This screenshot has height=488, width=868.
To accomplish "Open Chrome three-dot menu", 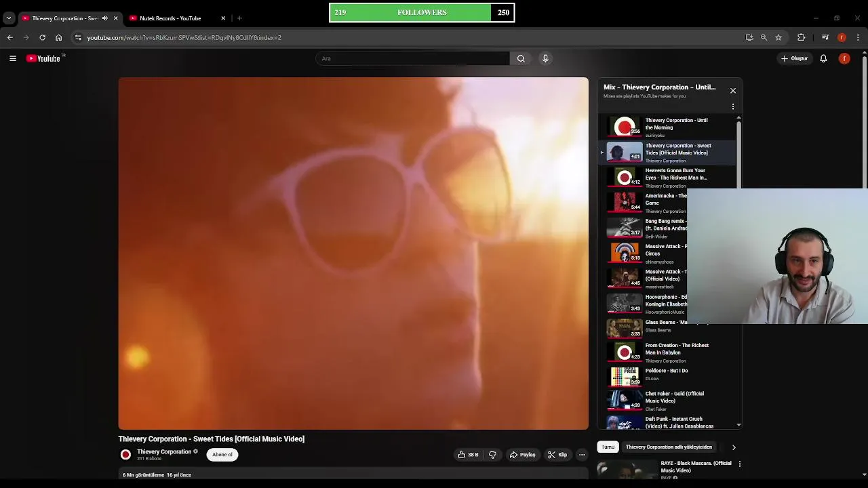I will point(858,37).
